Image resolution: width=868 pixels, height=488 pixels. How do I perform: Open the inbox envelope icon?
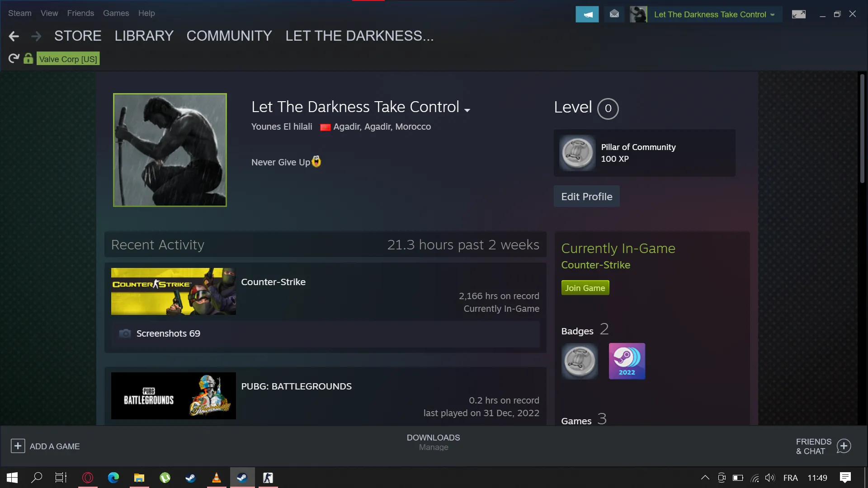(614, 14)
